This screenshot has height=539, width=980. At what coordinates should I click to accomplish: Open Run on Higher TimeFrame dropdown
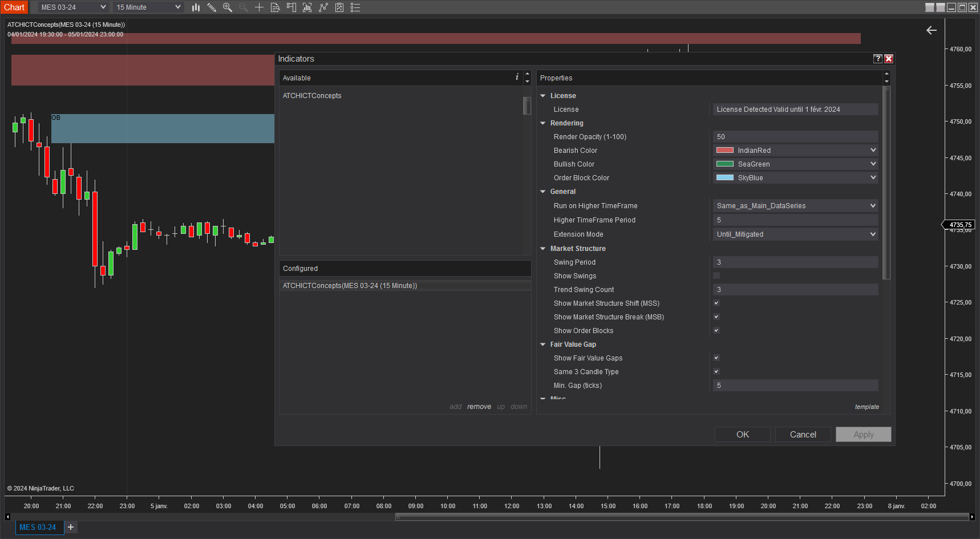point(795,206)
